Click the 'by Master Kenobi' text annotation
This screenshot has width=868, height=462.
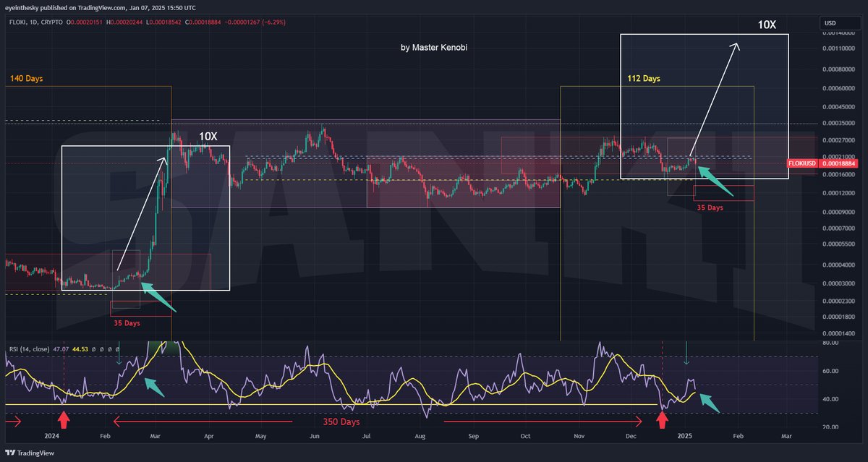coord(434,47)
